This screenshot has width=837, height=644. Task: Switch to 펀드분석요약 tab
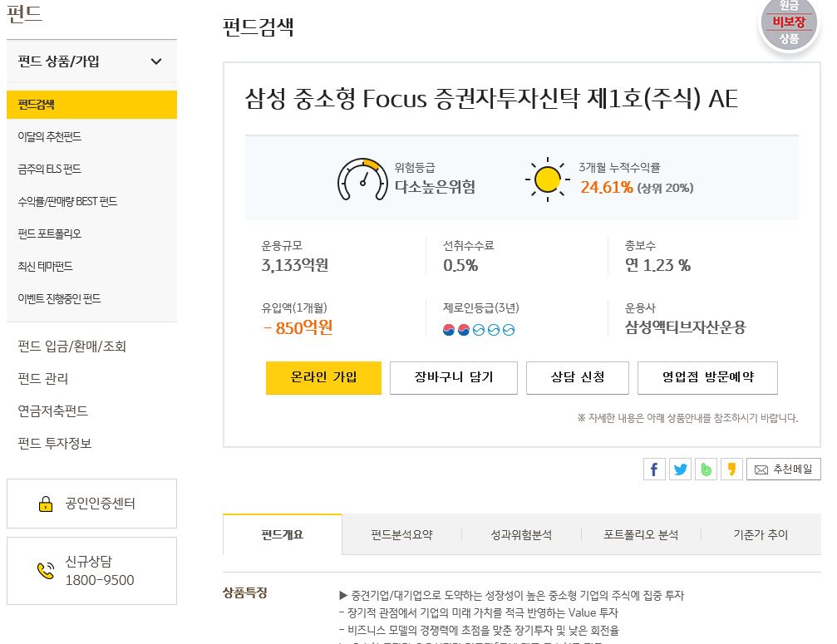[402, 534]
